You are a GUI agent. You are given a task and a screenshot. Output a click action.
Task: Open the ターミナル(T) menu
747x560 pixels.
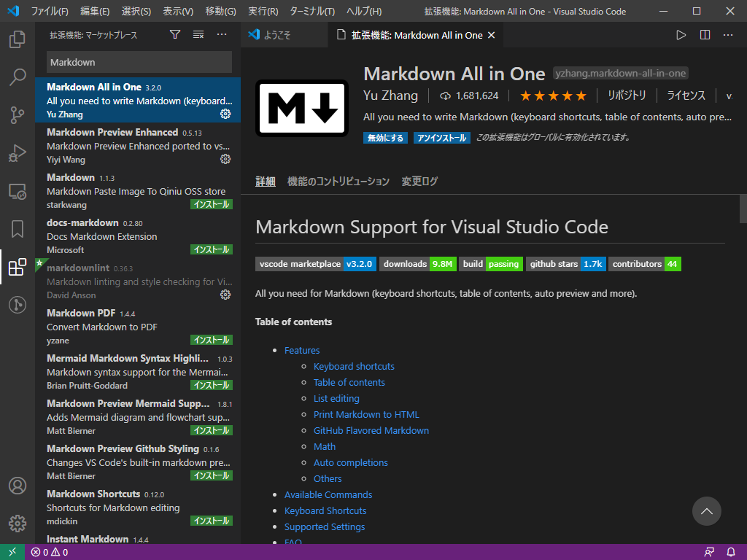(x=312, y=12)
